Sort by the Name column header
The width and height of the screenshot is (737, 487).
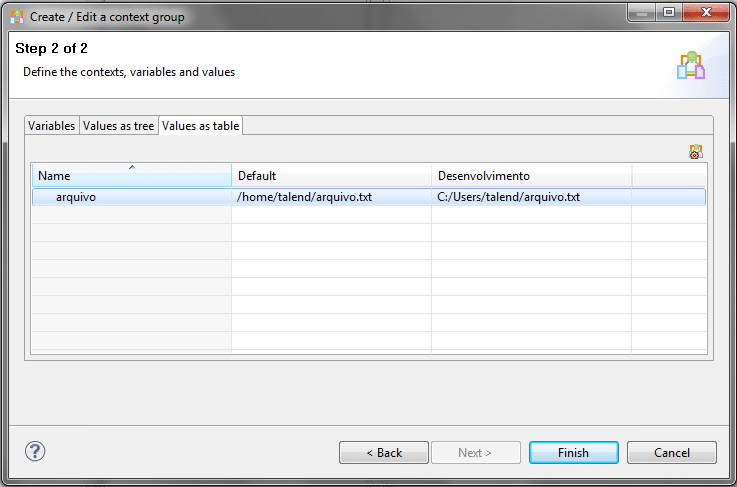tap(131, 176)
